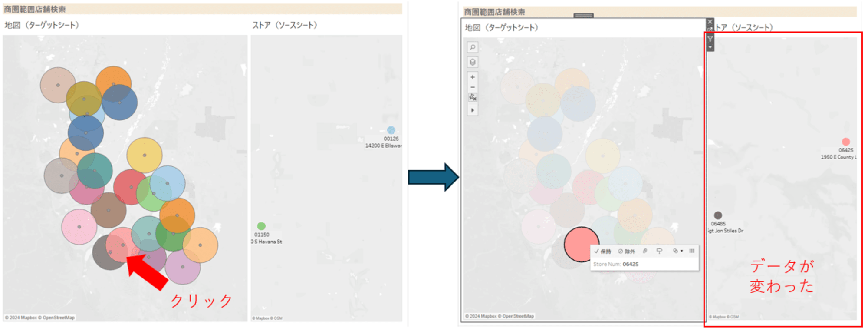
Task: Select the pink store dot labeled 06425
Action: [x=846, y=142]
